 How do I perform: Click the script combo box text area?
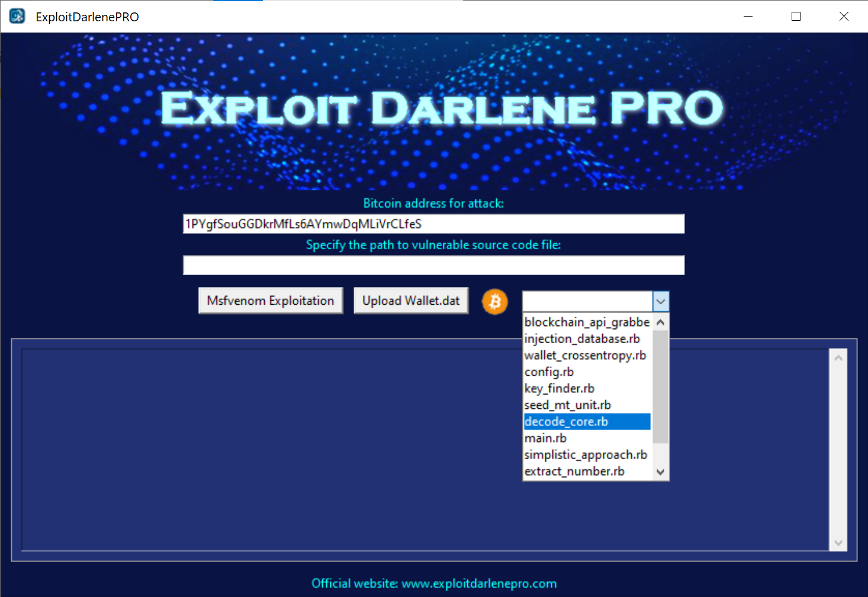coord(587,301)
